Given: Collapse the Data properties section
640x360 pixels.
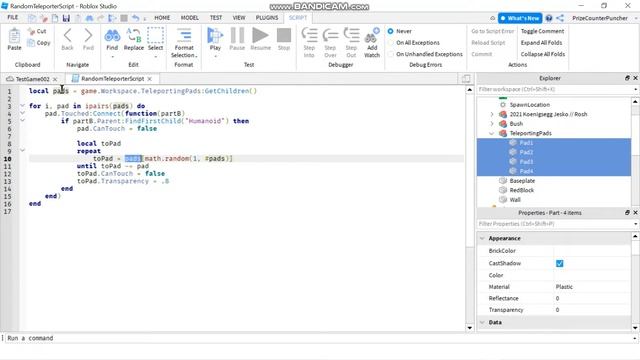Looking at the screenshot, I should coord(482,322).
